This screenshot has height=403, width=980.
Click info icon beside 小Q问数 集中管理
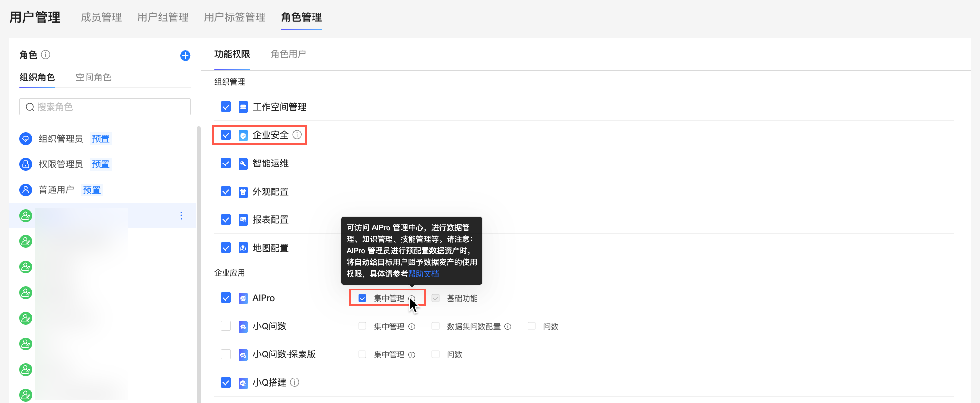pyautogui.click(x=412, y=327)
